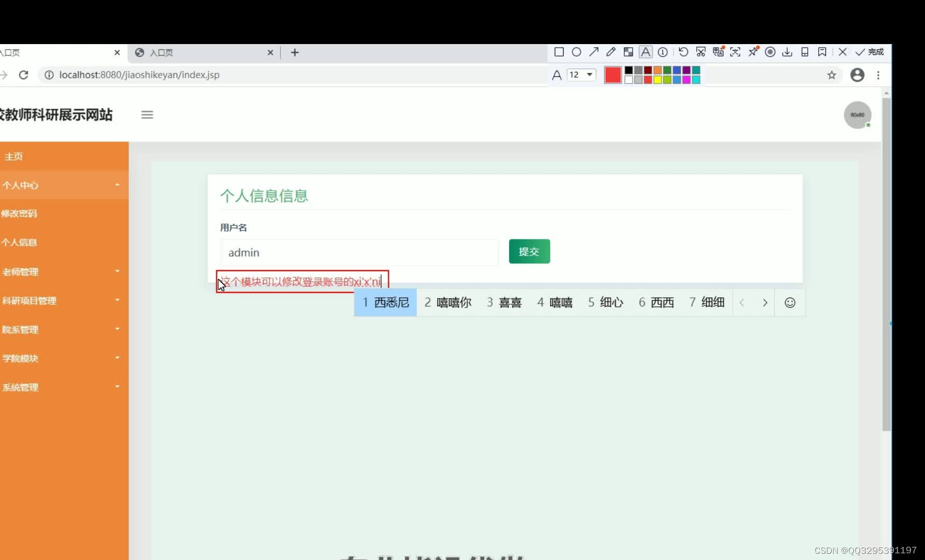Open a new browser tab
Viewport: 925px width, 560px height.
coord(295,52)
